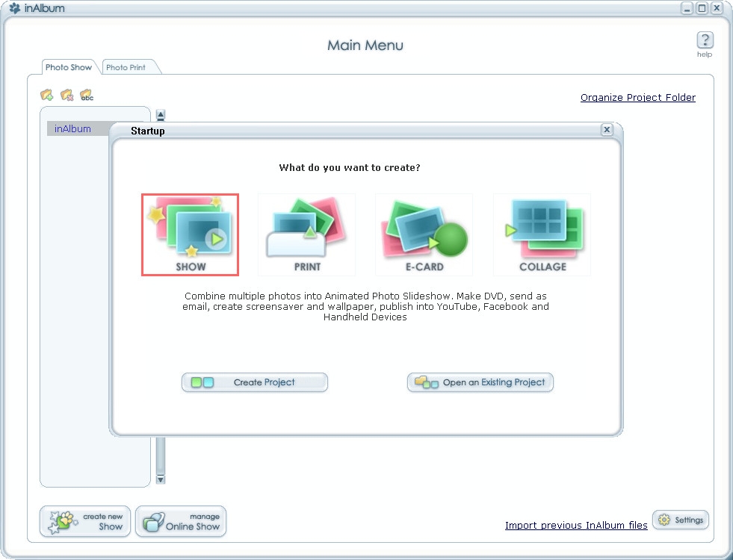This screenshot has height=560, width=733.
Task: Open the Settings dialog
Action: 680,520
